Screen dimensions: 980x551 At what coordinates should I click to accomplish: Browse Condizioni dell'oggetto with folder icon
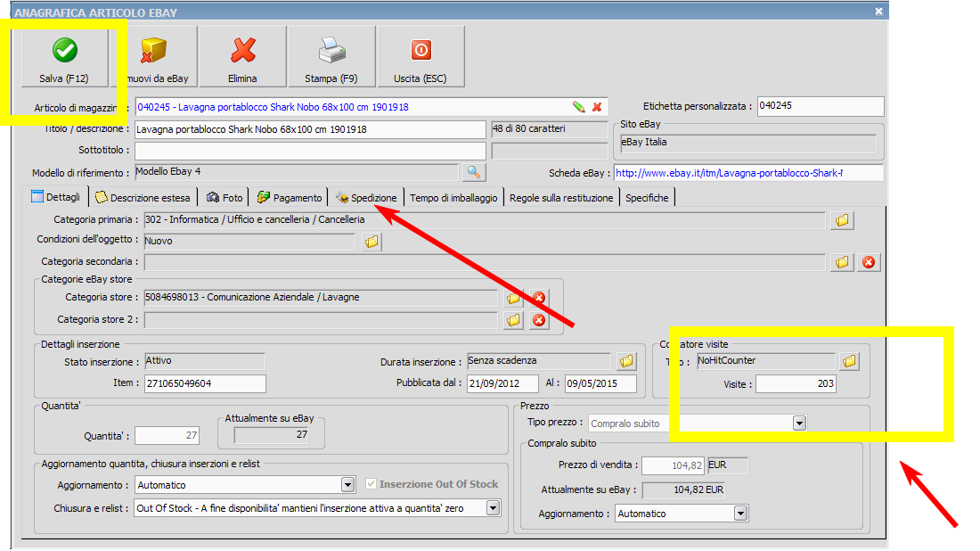372,242
